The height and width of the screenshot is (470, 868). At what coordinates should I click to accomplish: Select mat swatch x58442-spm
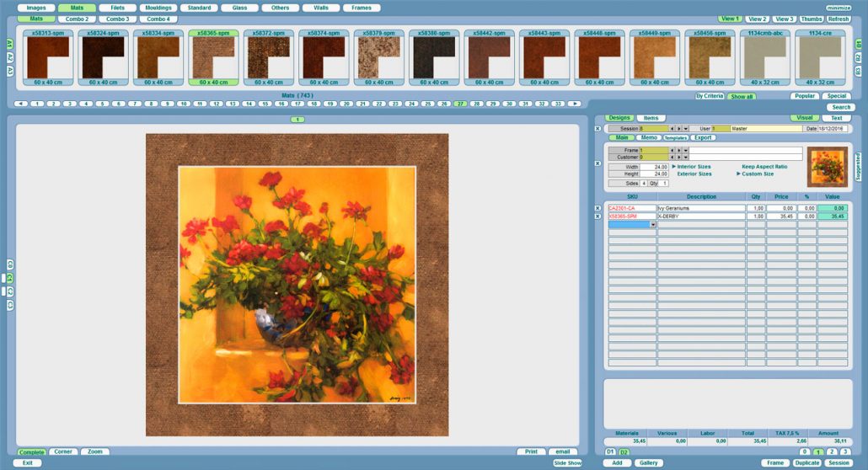tap(489, 57)
